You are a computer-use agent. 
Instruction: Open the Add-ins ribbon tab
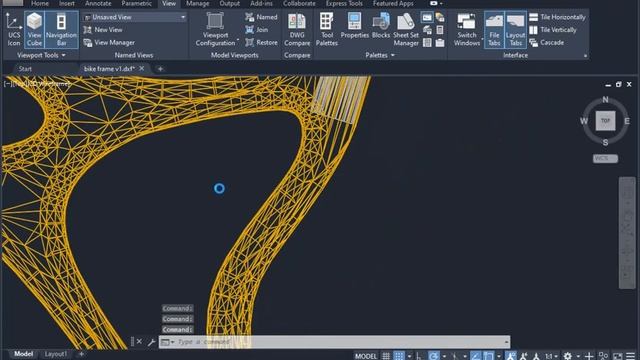click(261, 4)
